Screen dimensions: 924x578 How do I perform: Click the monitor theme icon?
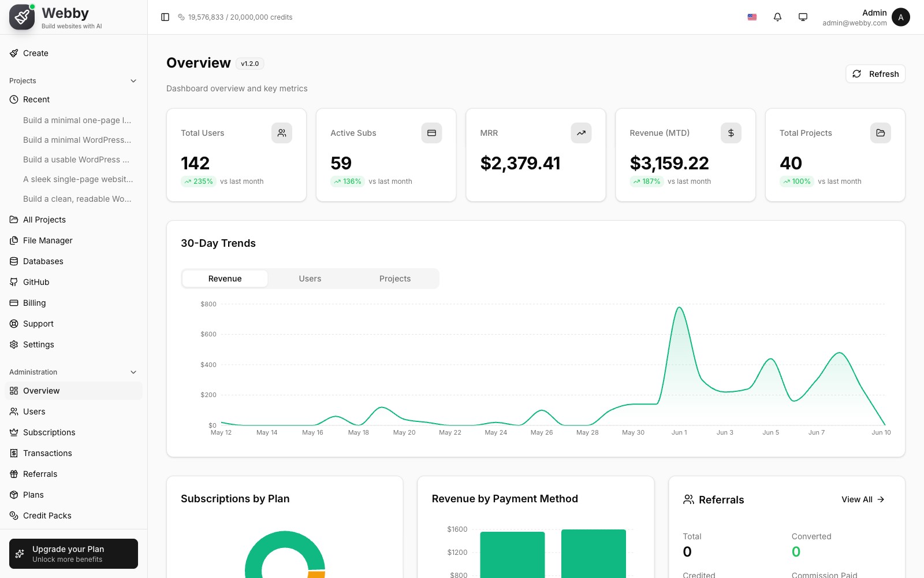click(803, 17)
